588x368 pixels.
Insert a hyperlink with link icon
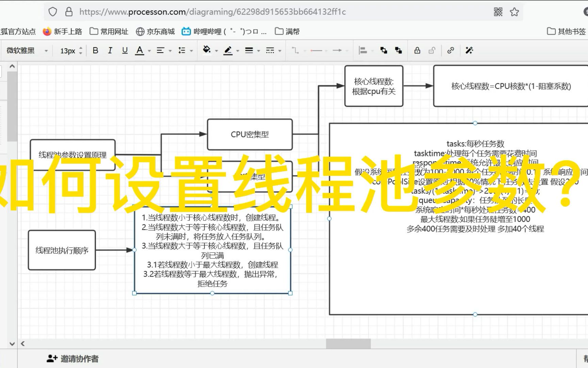click(x=451, y=50)
